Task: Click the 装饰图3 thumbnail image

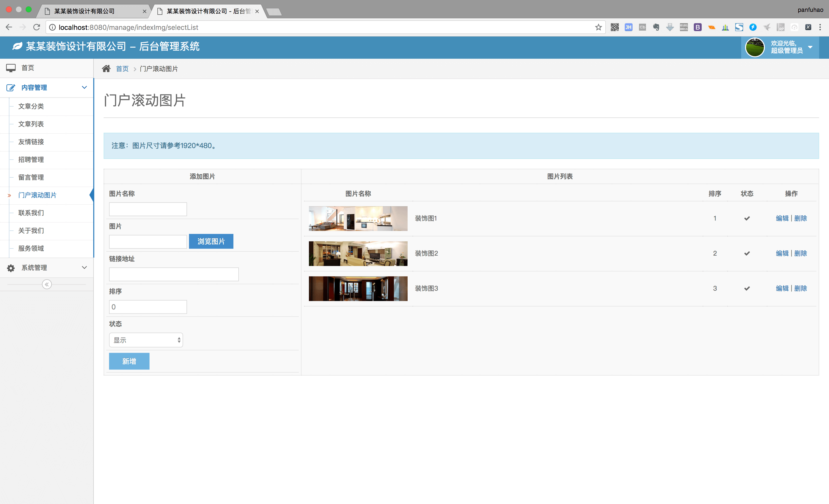Action: click(x=358, y=288)
